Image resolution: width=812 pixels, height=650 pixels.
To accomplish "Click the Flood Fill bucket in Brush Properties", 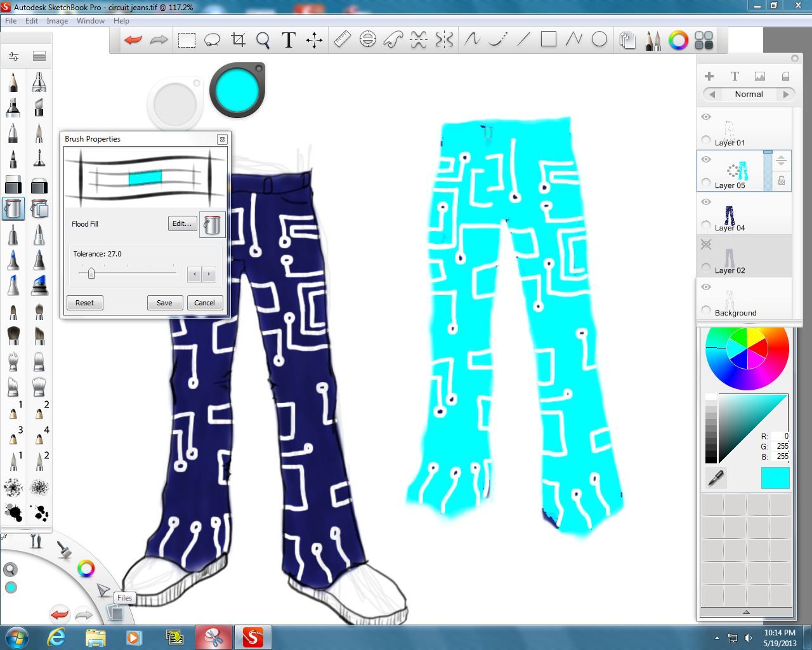I will (x=212, y=224).
